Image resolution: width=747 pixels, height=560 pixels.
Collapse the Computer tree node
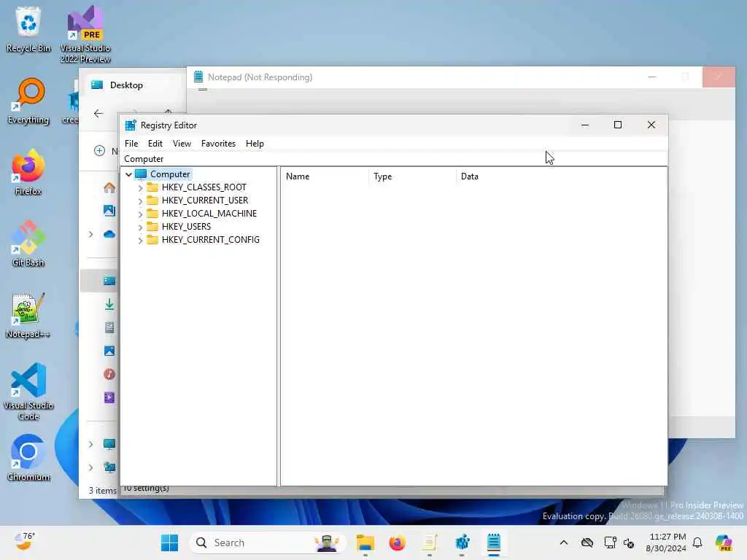click(x=128, y=174)
